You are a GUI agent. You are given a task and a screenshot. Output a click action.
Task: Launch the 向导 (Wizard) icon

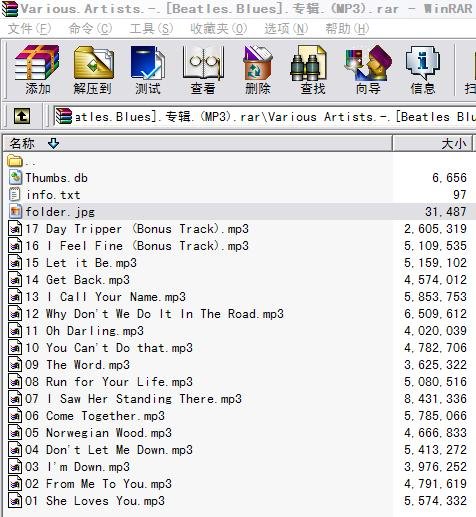(x=368, y=70)
